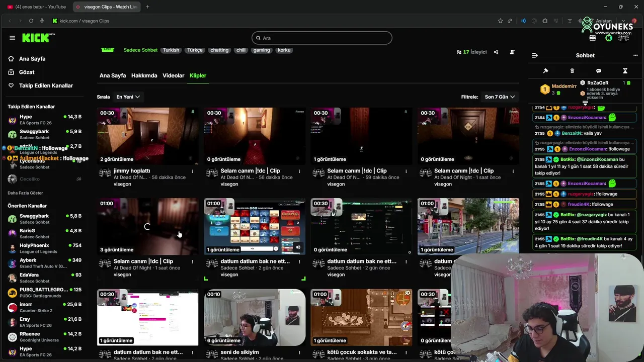Image resolution: width=644 pixels, height=362 pixels.
Task: Click the blue sound waves browser icon
Action: 523,21
